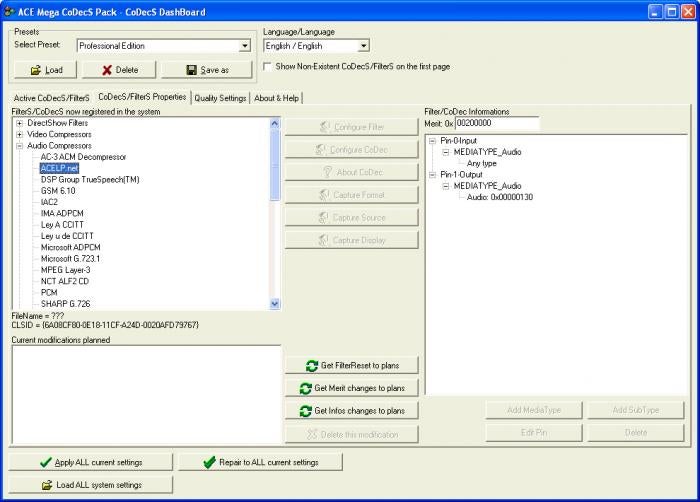Select the MPEG Layer-3 codec
The height and width of the screenshot is (502, 700).
coord(66,270)
